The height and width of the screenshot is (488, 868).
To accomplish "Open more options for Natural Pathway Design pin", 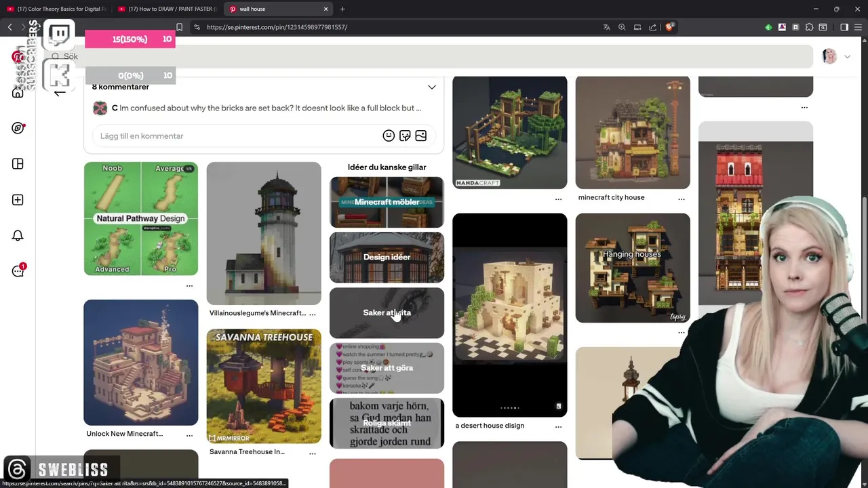I will 189,285.
